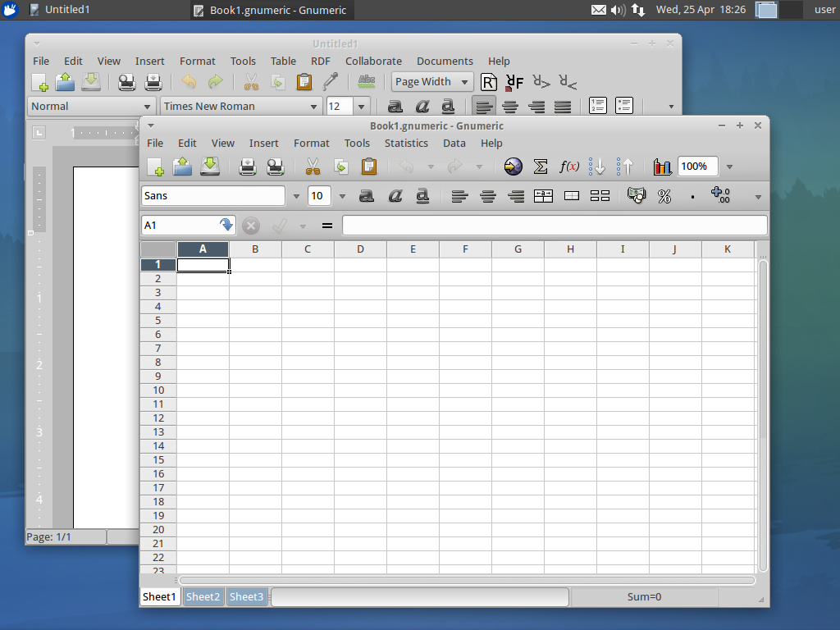840x630 pixels.
Task: Toggle italic in Gnumeric formatting toolbar
Action: [395, 196]
